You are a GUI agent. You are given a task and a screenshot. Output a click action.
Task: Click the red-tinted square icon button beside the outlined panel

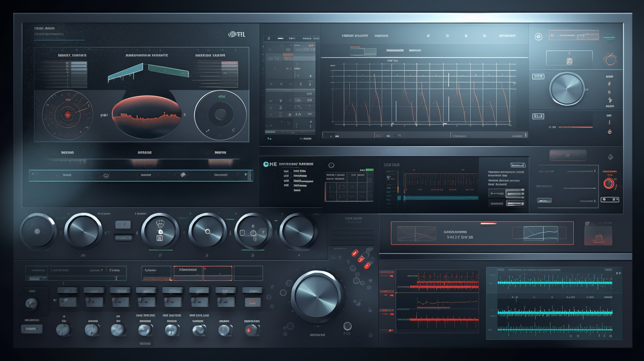click(598, 236)
